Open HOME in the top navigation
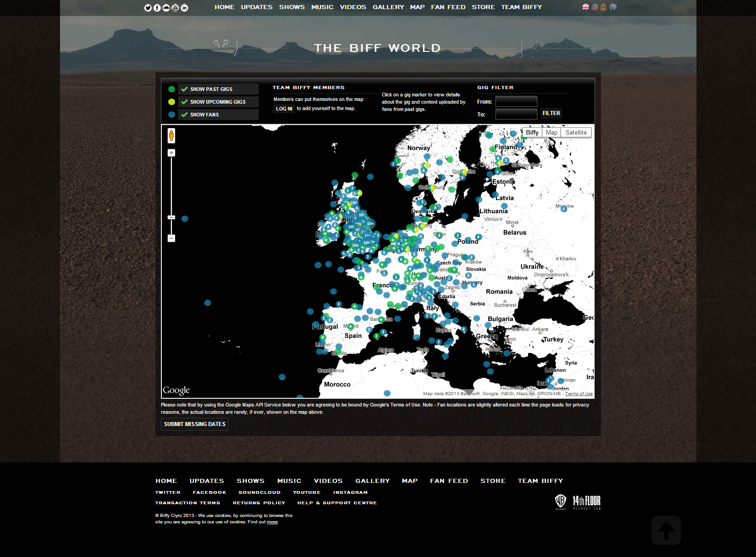The height and width of the screenshot is (557, 756). click(x=225, y=7)
